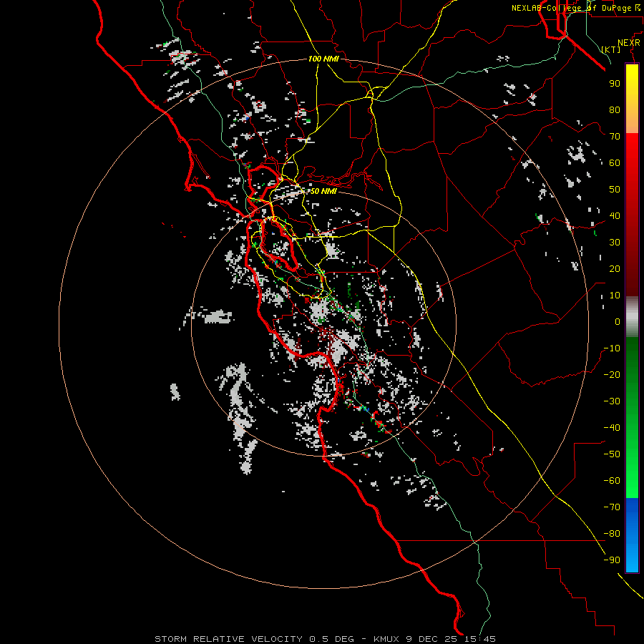Select the 80 value on velocity scale
The width and height of the screenshot is (644, 644).
615,109
